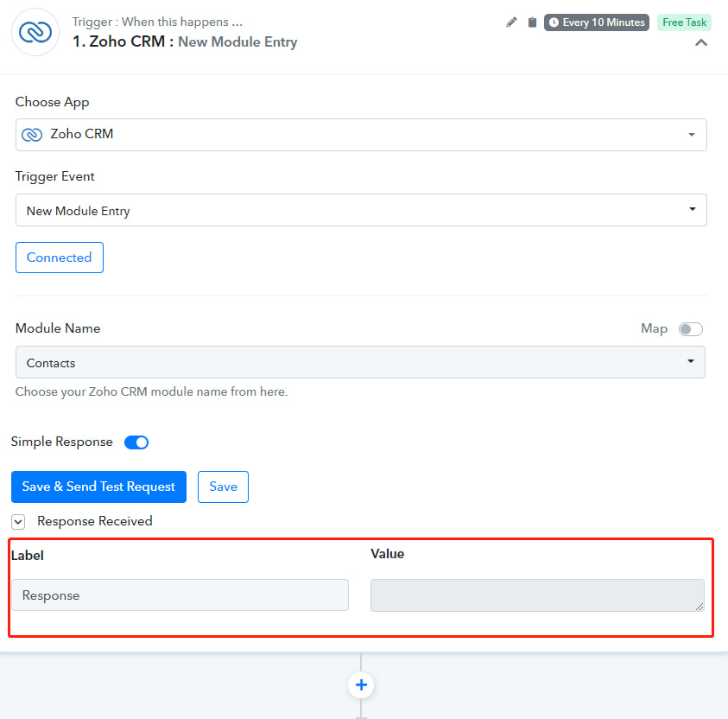Click Save & Send Test Request
Screen dimensions: 728x719
99,487
